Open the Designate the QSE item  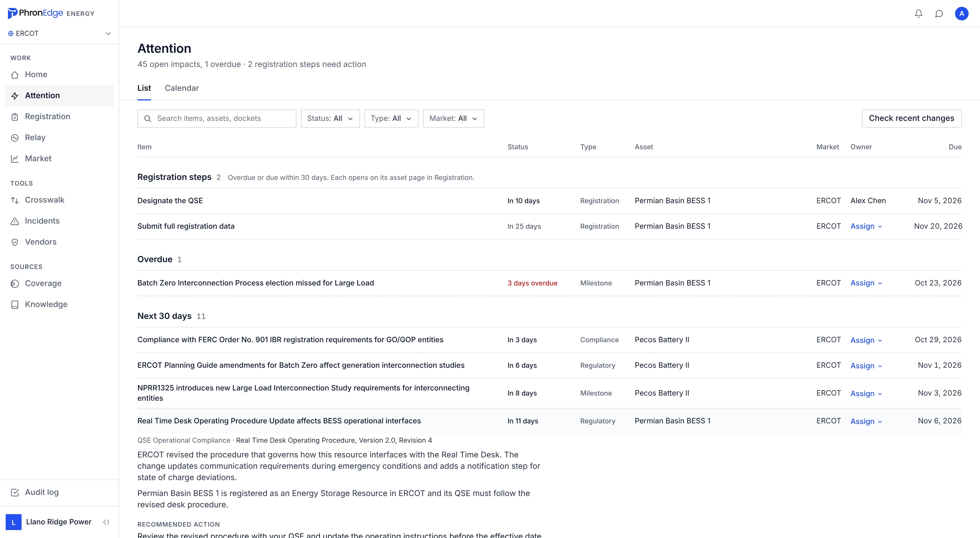pyautogui.click(x=170, y=201)
